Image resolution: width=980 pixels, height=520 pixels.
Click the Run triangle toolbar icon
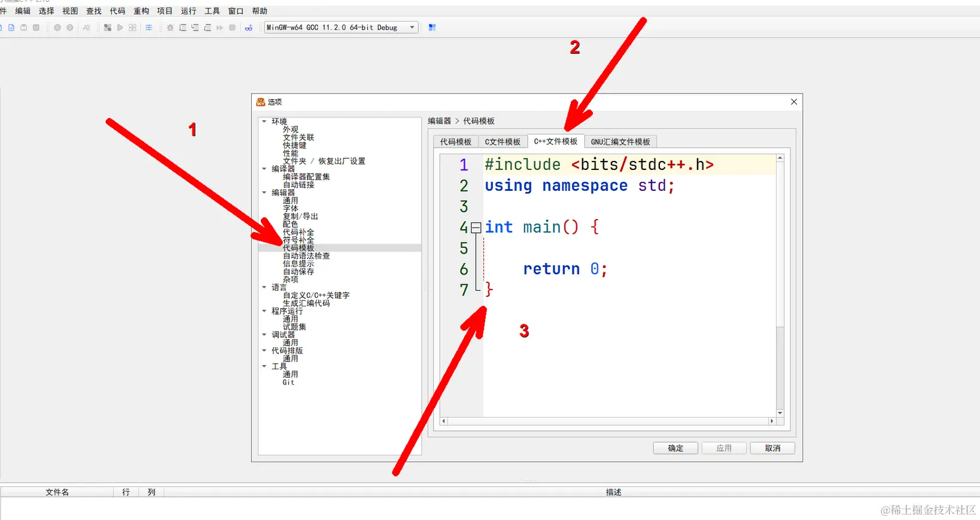(x=120, y=28)
